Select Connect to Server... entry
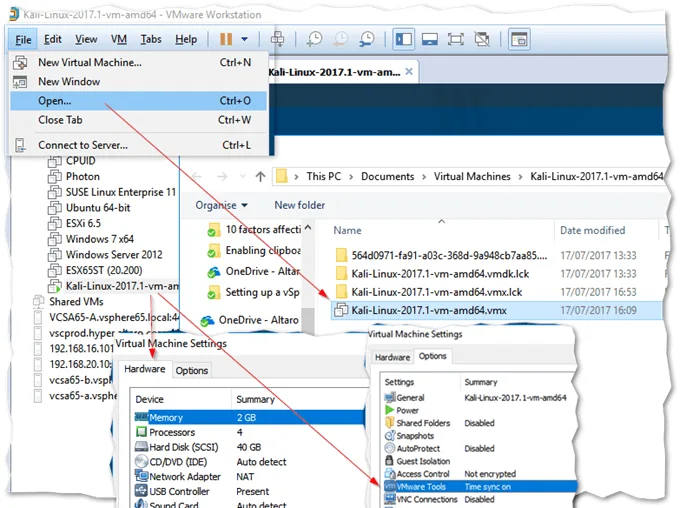The image size is (680, 508). point(138,145)
